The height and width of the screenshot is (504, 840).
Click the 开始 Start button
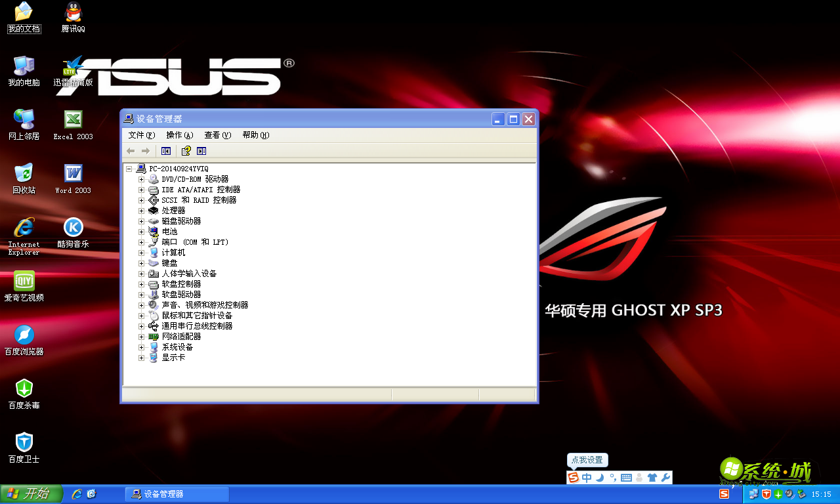click(x=31, y=494)
